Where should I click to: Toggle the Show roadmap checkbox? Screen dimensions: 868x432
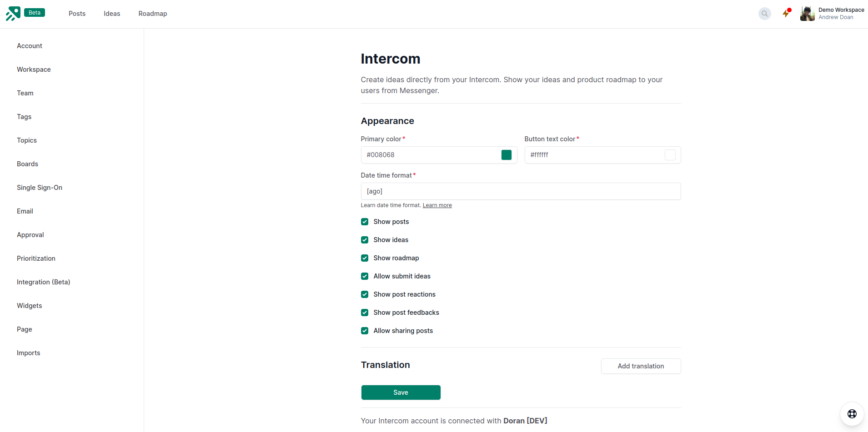click(x=365, y=258)
